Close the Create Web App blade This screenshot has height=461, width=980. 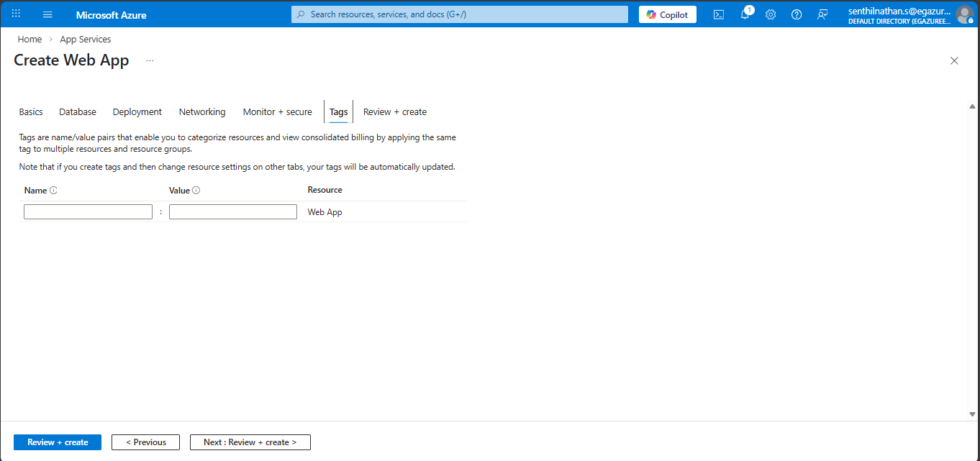click(954, 61)
